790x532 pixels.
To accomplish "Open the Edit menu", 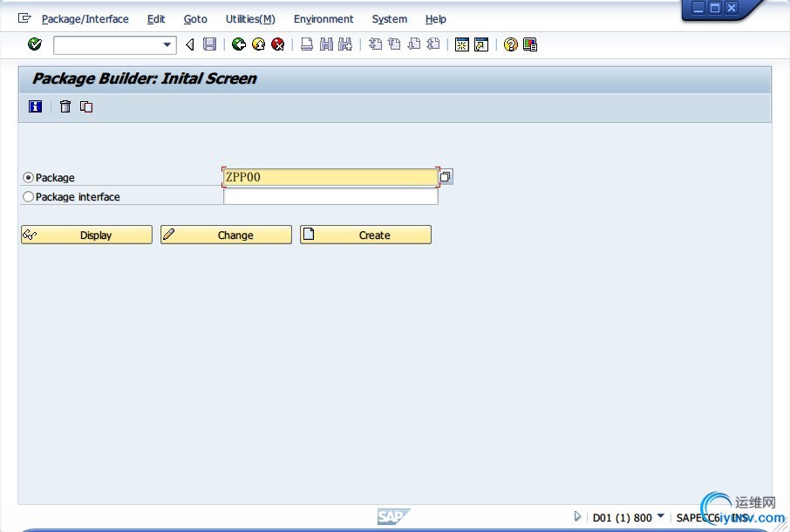I will [156, 19].
